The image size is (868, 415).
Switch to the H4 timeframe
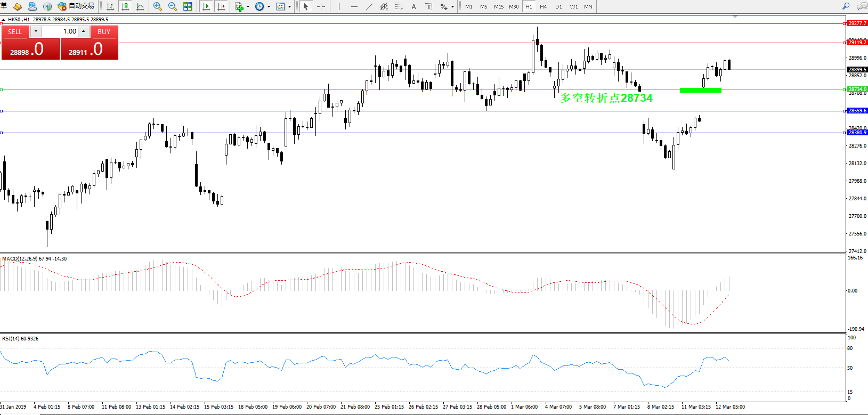tap(543, 6)
